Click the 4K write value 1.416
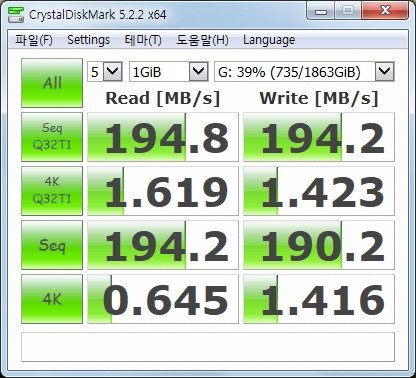Screen dimensions: 416x378 tap(319, 299)
